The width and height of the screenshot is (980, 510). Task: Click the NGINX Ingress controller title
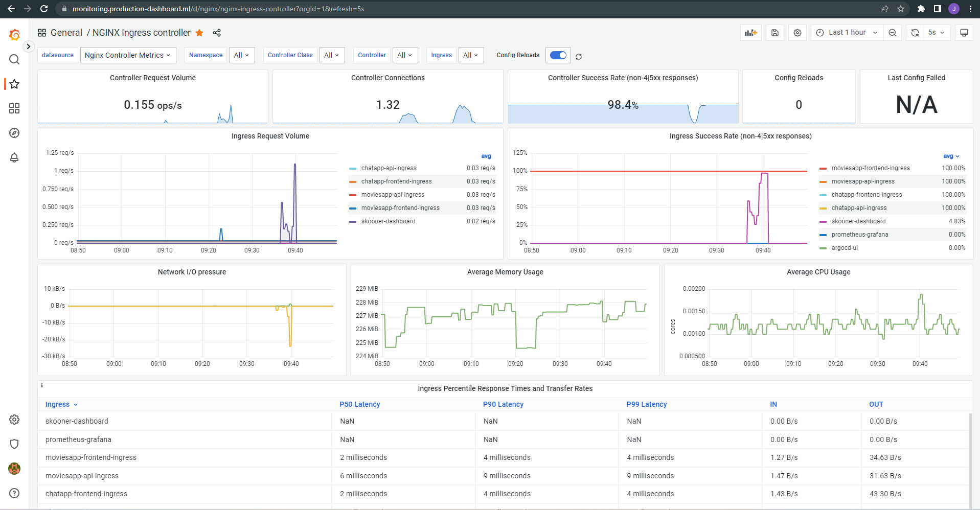tap(142, 33)
